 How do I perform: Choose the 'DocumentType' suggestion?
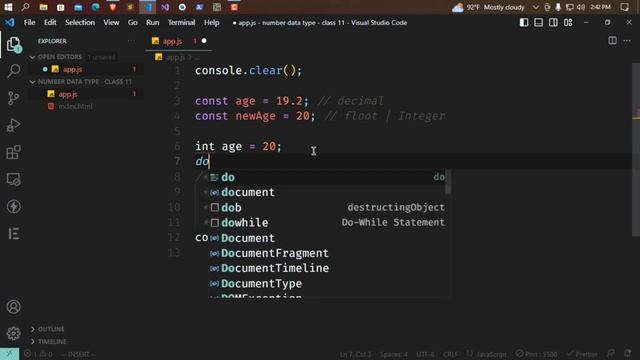click(x=327, y=283)
